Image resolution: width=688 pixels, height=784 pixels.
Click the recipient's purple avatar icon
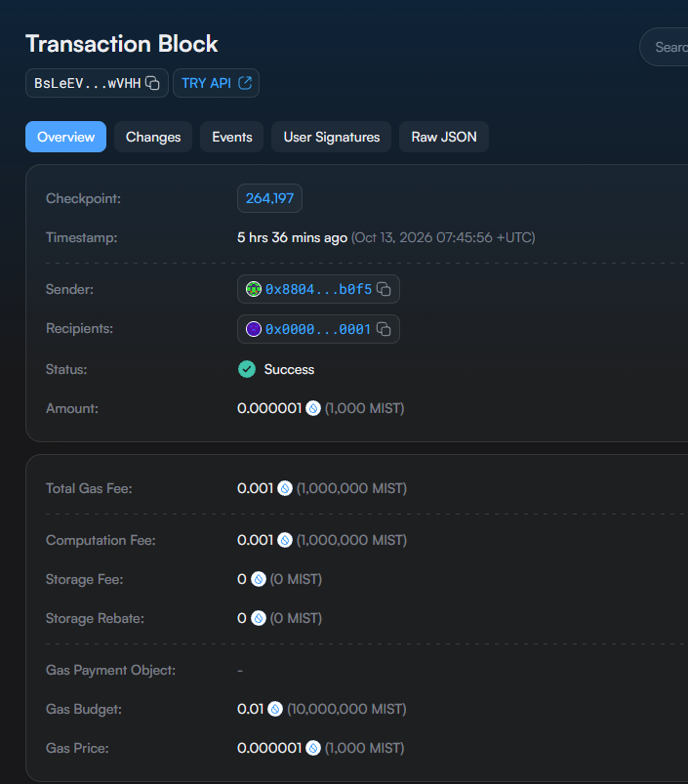pos(254,329)
